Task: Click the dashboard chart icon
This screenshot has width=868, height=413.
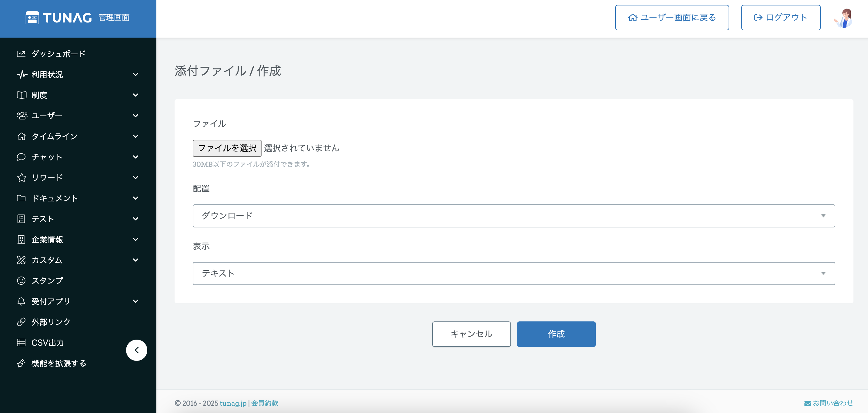Action: 21,54
